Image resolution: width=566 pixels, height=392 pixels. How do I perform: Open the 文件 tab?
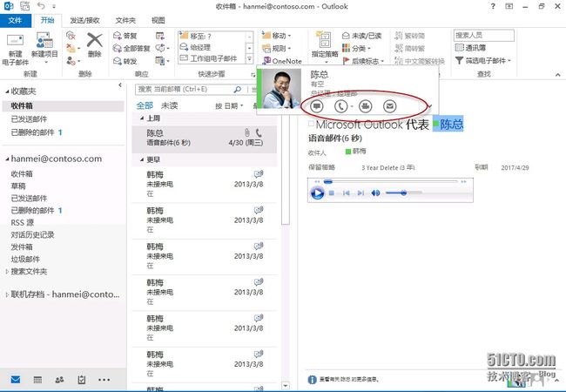(x=15, y=20)
